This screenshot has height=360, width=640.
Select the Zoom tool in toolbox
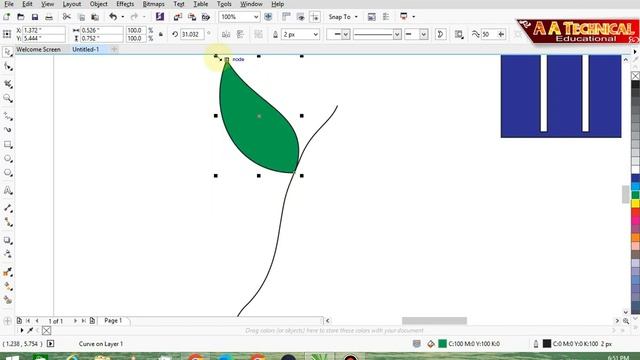tap(8, 98)
